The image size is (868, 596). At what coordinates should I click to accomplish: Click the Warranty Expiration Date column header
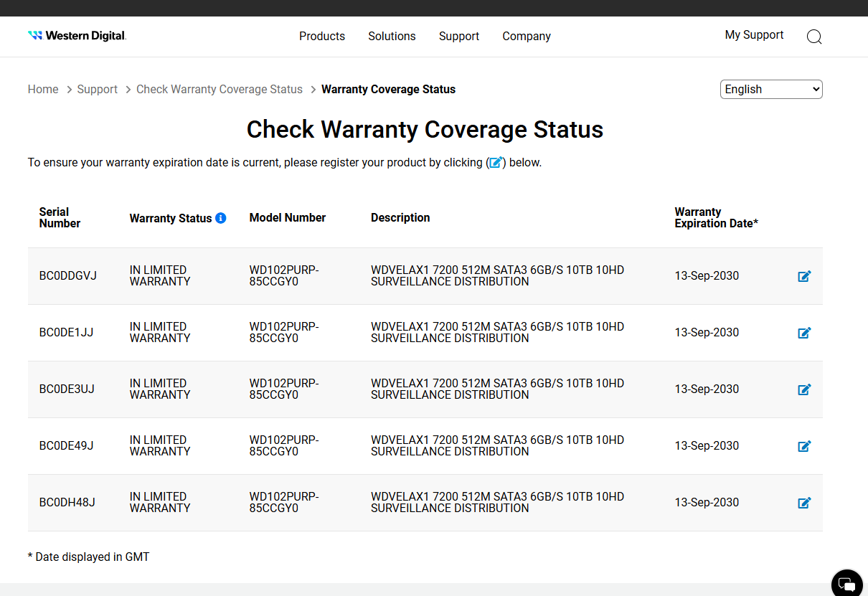716,217
